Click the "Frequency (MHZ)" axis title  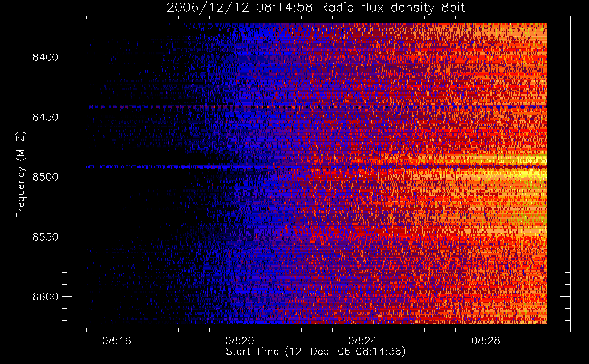point(21,175)
